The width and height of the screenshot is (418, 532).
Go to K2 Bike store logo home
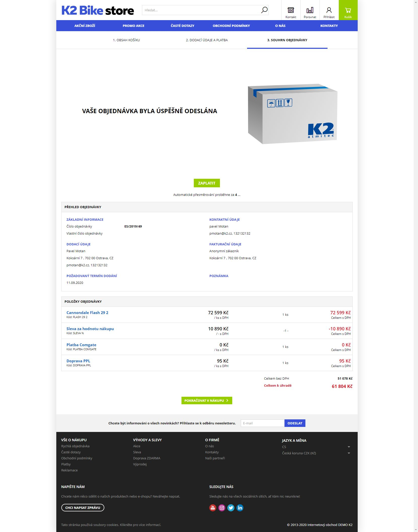pyautogui.click(x=98, y=10)
